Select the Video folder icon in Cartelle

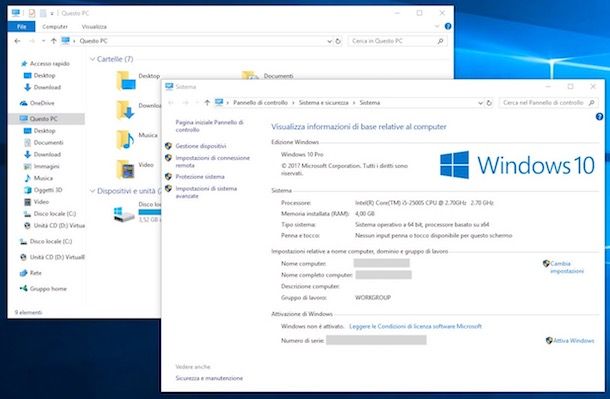tap(126, 169)
